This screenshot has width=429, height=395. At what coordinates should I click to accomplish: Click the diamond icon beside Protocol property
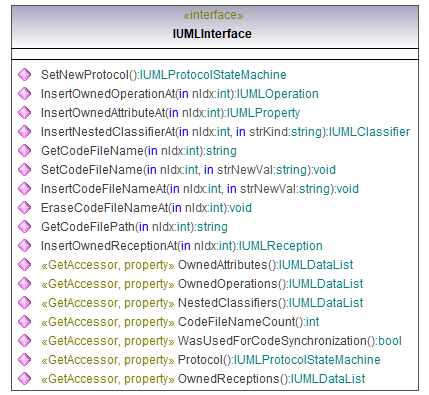pyautogui.click(x=24, y=360)
